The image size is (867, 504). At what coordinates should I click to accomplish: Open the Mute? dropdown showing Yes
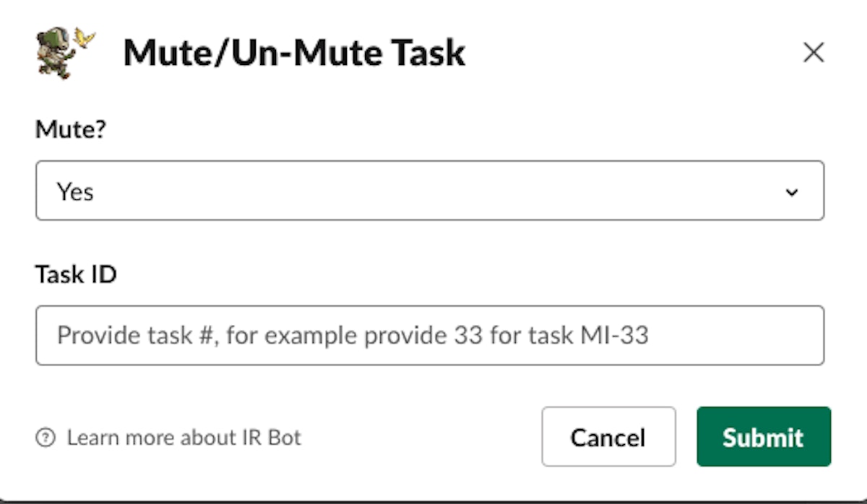[x=429, y=191]
